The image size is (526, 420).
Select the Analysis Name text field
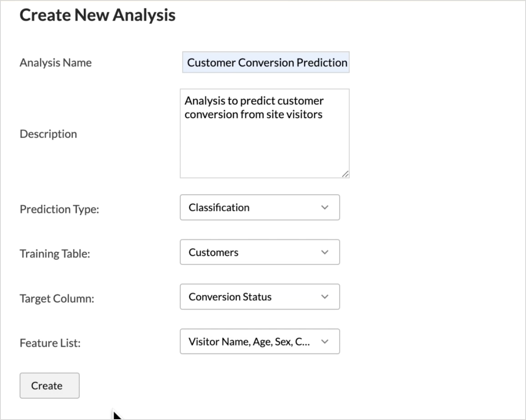pyautogui.click(x=266, y=62)
